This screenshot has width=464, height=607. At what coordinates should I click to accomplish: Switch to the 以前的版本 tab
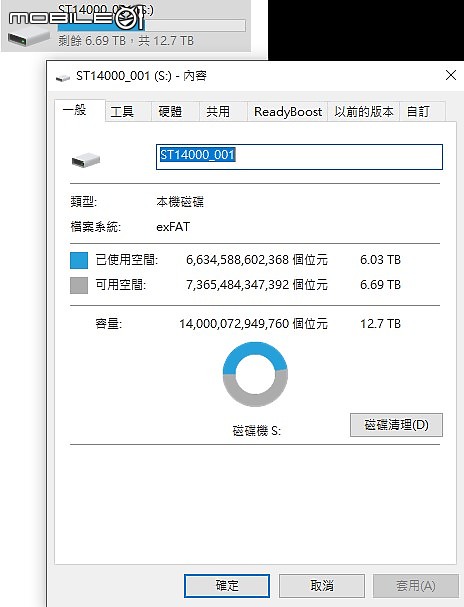point(363,112)
